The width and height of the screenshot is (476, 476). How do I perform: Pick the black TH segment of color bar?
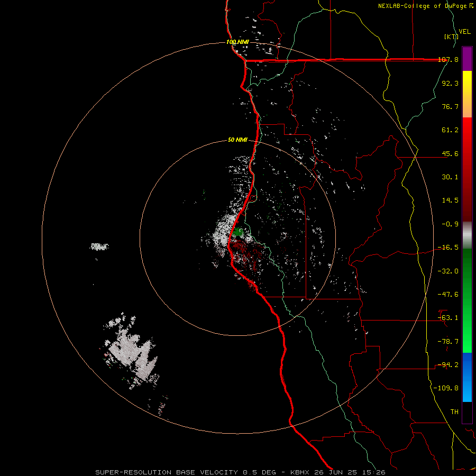(x=467, y=412)
